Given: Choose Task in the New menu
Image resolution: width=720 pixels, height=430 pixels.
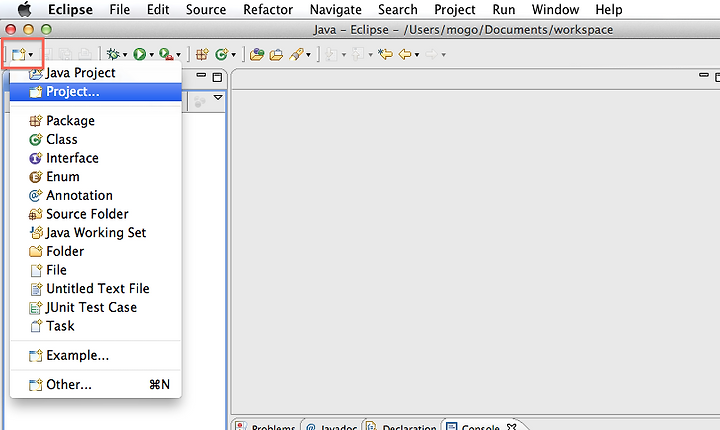Looking at the screenshot, I should [96, 326].
